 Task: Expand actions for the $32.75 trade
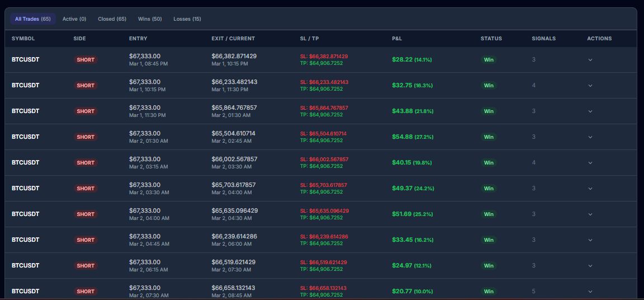[590, 86]
